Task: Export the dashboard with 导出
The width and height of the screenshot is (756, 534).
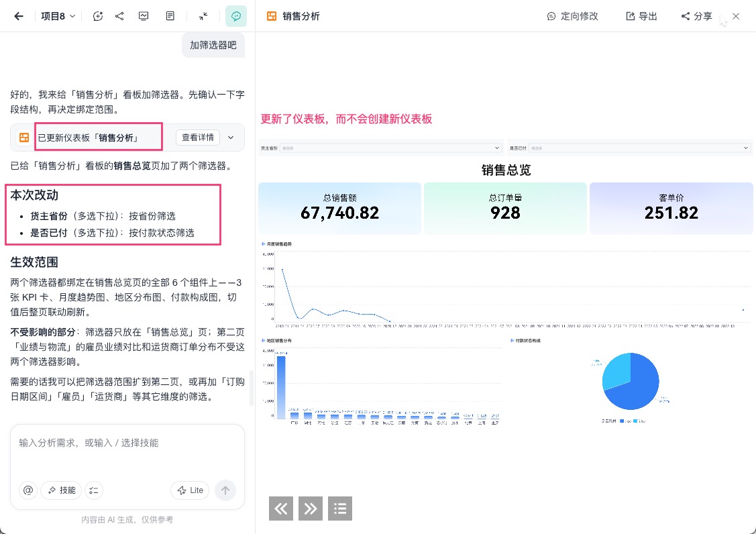Action: (x=641, y=16)
